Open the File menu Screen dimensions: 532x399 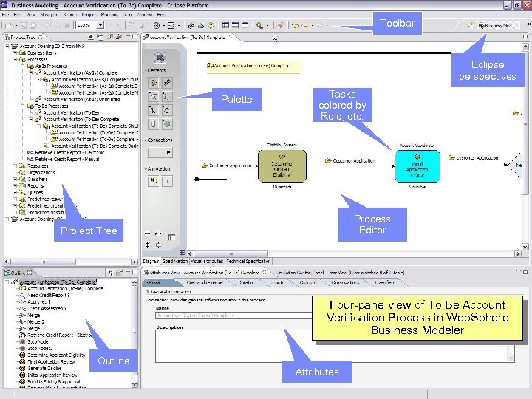coord(5,15)
